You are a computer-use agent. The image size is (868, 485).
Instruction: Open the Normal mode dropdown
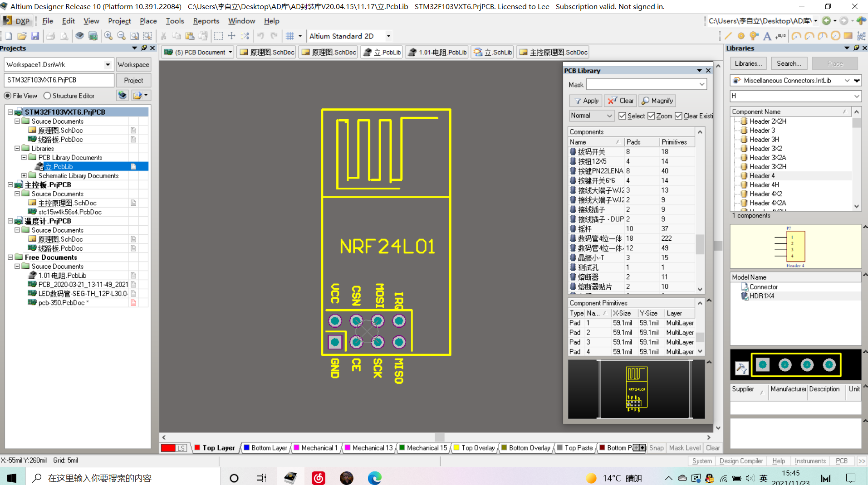tap(609, 116)
